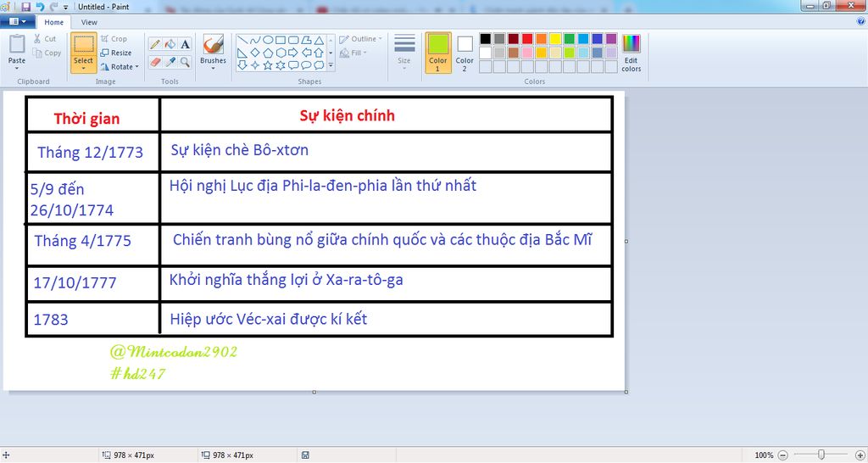Screen dimensions: 868x463
Task: Pick the yellow color swatch
Action: pyautogui.click(x=555, y=39)
